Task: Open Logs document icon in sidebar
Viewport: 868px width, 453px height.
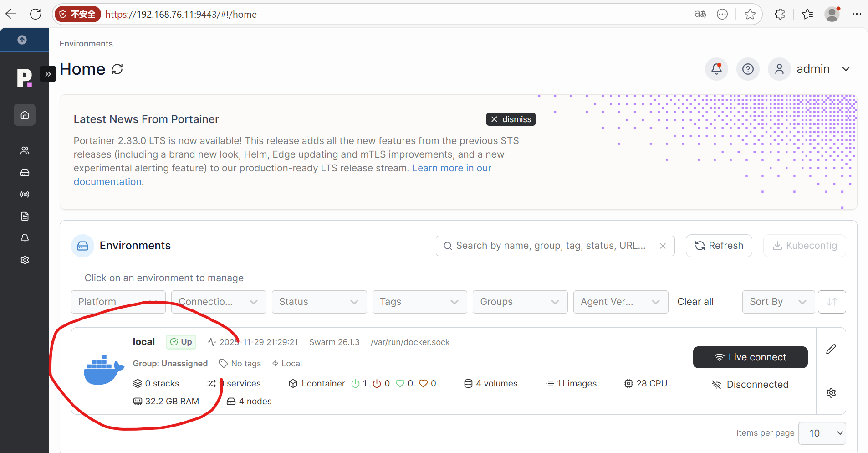Action: tap(25, 216)
